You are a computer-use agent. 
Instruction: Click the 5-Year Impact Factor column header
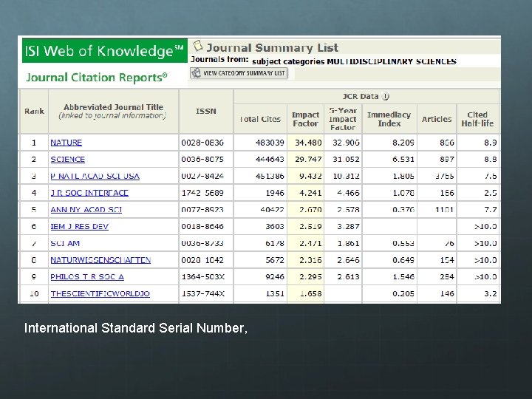pyautogui.click(x=343, y=119)
